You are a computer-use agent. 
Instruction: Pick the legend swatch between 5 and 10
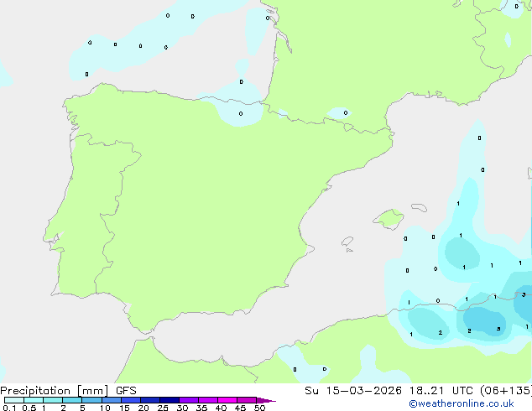pos(91,400)
